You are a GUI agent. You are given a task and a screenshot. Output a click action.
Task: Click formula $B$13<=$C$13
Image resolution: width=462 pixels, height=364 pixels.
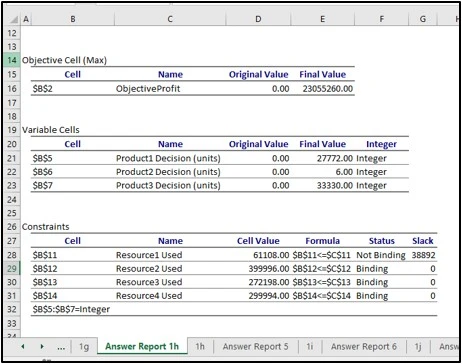[322, 282]
